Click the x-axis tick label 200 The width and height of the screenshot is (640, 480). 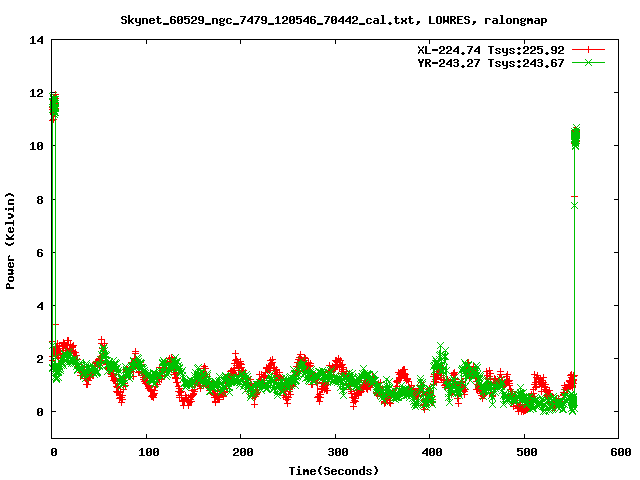point(242,452)
